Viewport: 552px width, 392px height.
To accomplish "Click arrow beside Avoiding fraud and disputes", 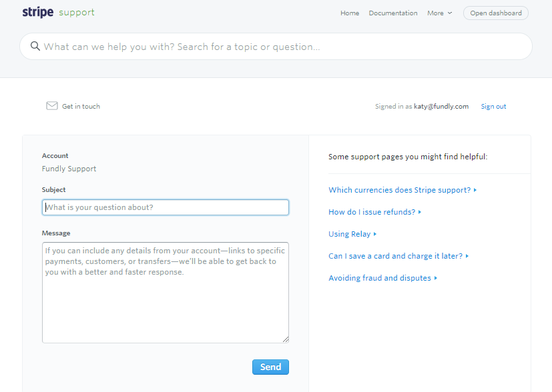I will pos(435,278).
